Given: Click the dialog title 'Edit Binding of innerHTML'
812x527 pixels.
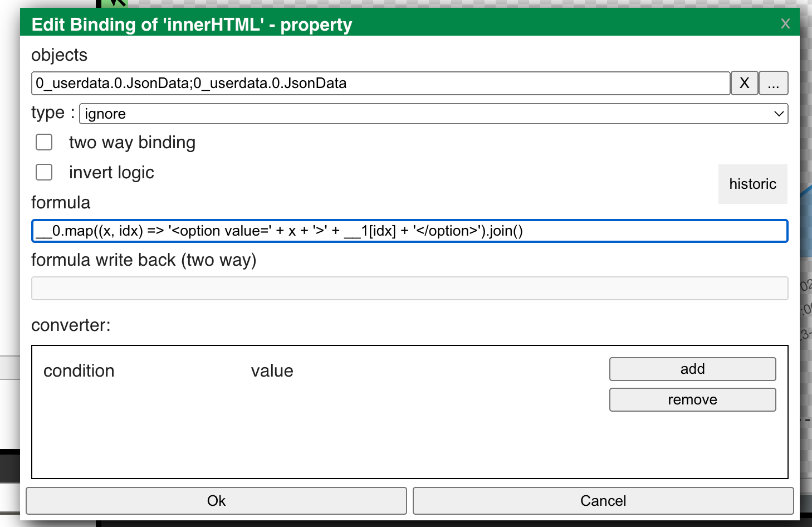Looking at the screenshot, I should coord(192,25).
